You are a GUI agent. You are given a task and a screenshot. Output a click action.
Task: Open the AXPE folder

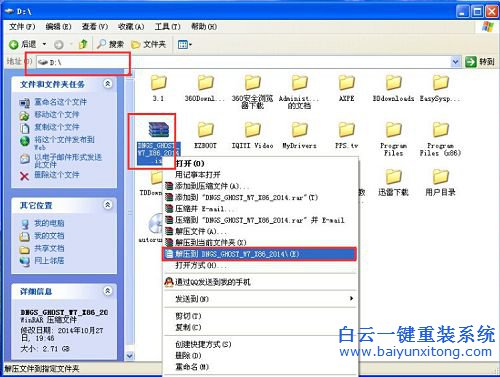(347, 88)
